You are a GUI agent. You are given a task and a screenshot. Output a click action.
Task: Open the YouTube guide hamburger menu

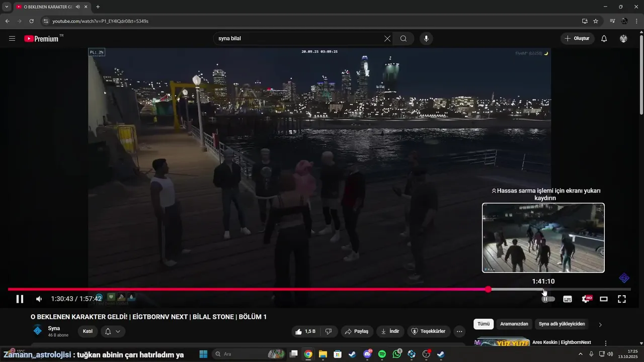tap(12, 38)
